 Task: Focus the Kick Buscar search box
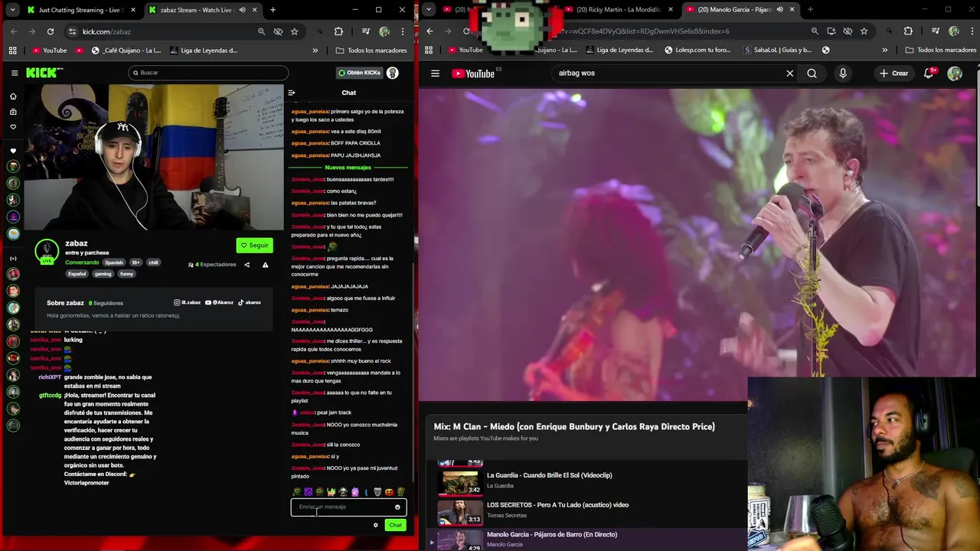[x=208, y=73]
